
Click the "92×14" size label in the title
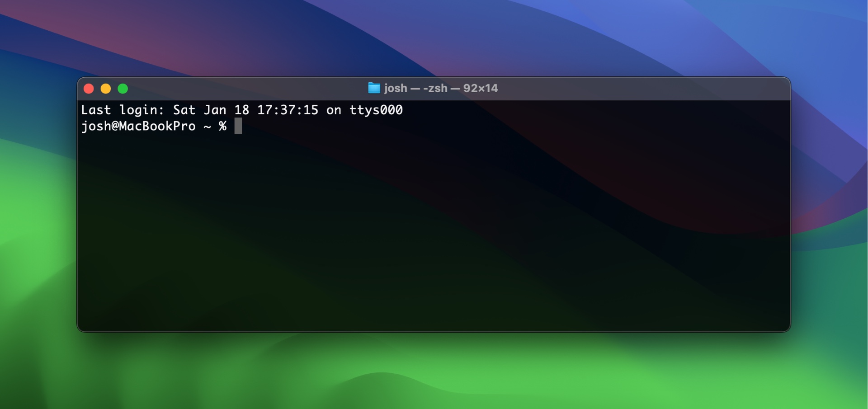[x=481, y=88]
